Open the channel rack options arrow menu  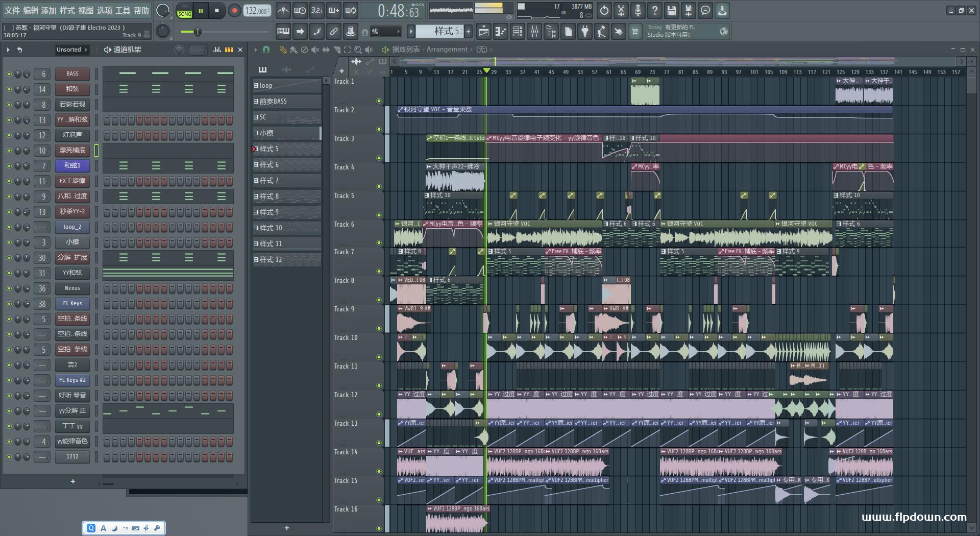(x=8, y=50)
